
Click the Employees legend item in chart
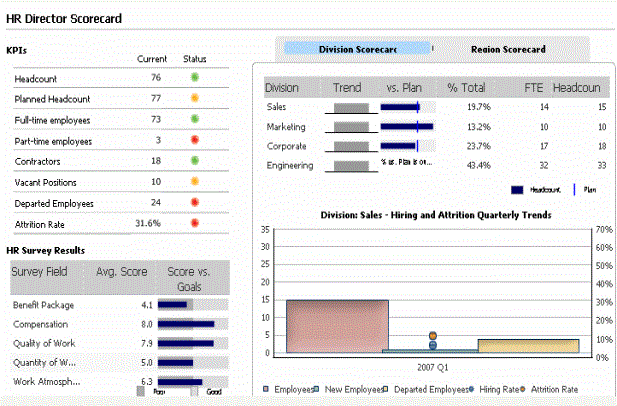click(291, 389)
